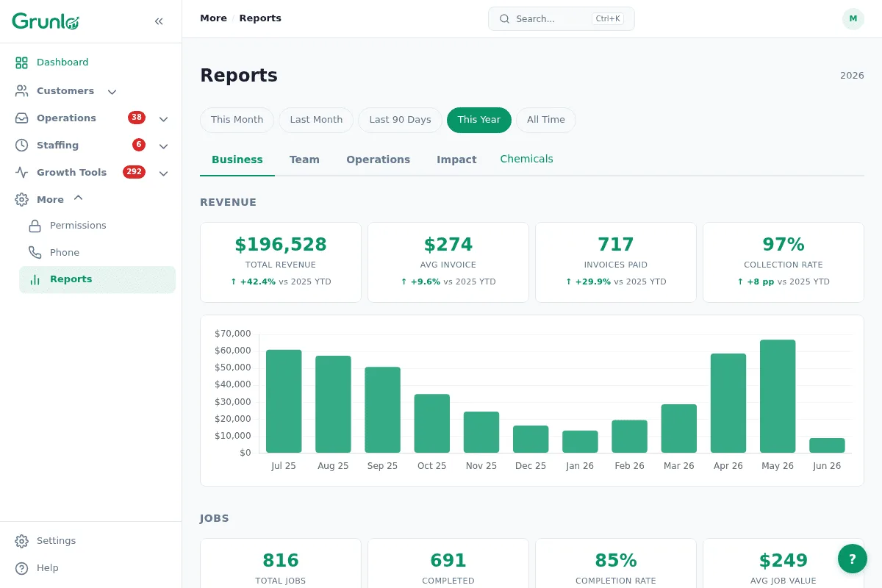
Task: Click the Staffing 6 badge
Action: coord(139,145)
